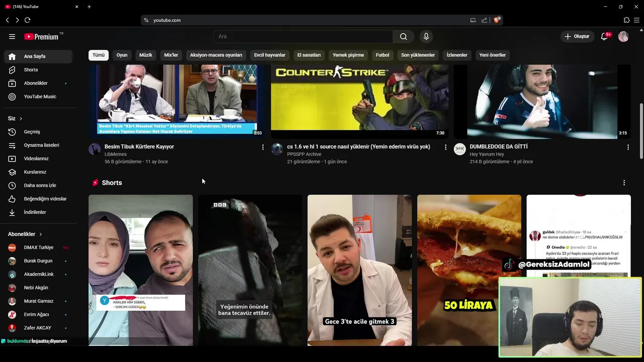Click the browser reload button
Screen dimensions: 644x362
(x=27, y=20)
